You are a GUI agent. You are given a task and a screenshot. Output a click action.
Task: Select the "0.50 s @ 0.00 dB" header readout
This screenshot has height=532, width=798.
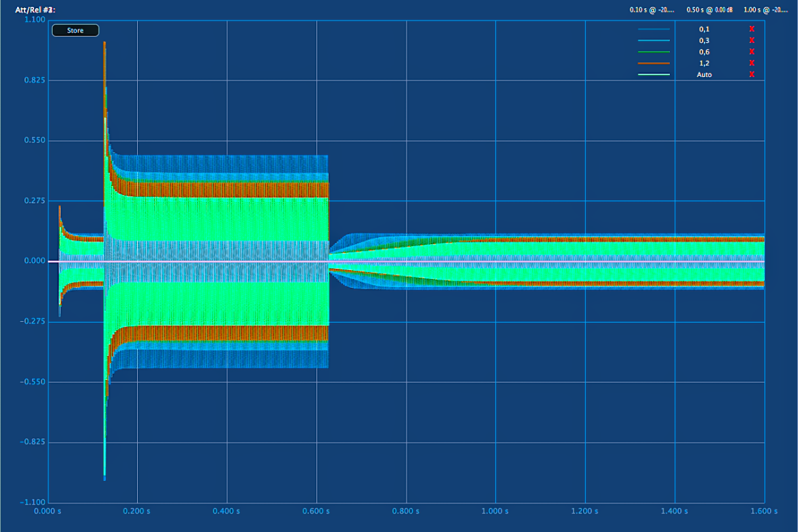click(709, 10)
